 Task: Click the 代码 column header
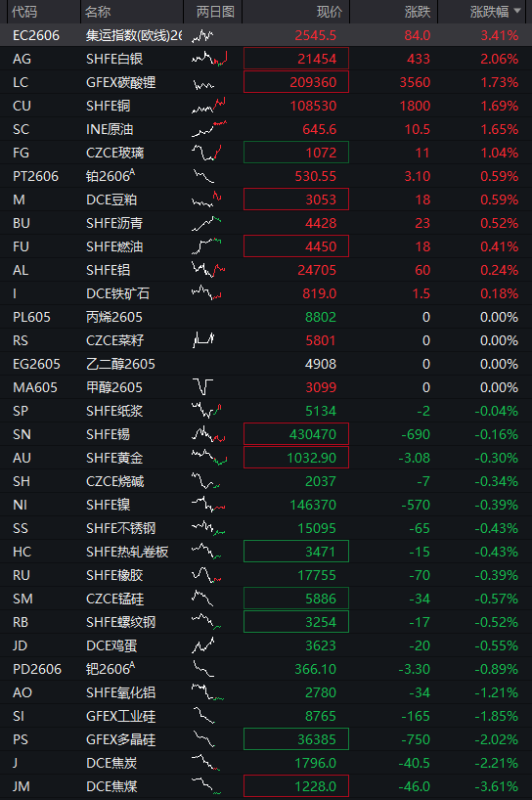[x=24, y=11]
